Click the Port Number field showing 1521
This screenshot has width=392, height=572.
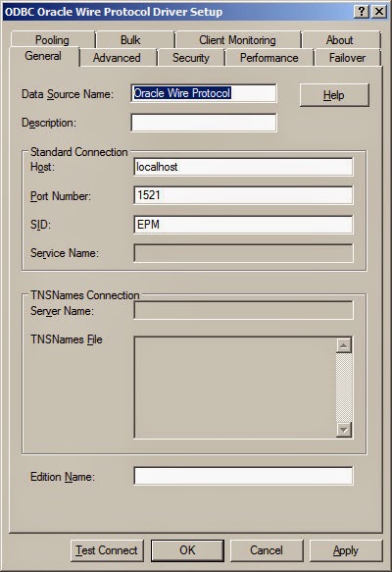[x=243, y=195]
